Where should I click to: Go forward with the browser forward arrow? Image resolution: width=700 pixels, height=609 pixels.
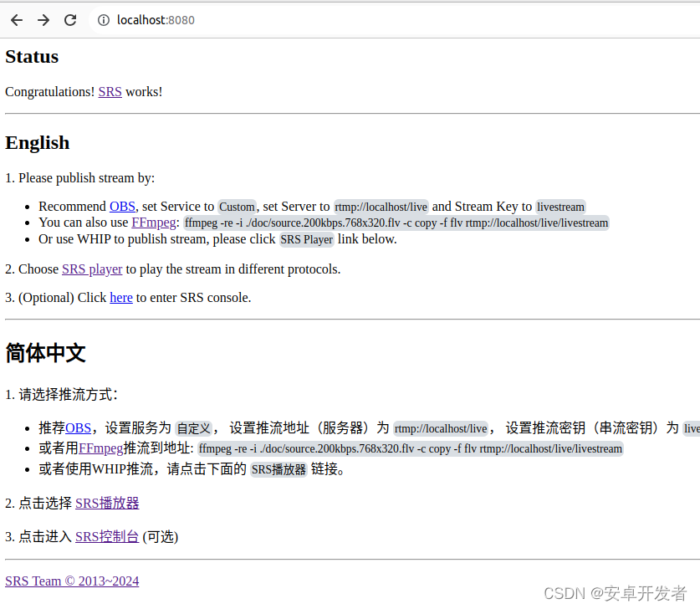click(x=43, y=20)
